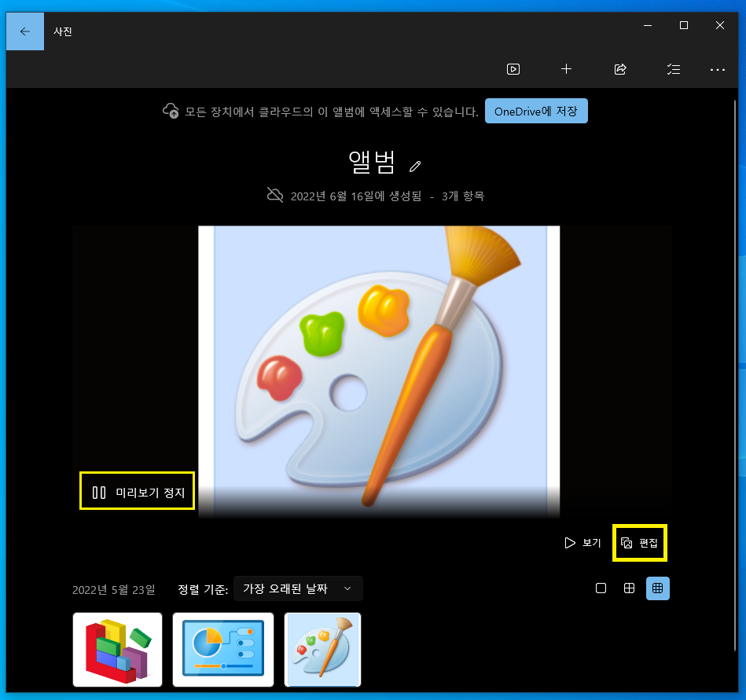746x700 pixels.
Task: Expand the 가장 오래된 날짜 sort dropdown
Action: tap(298, 588)
